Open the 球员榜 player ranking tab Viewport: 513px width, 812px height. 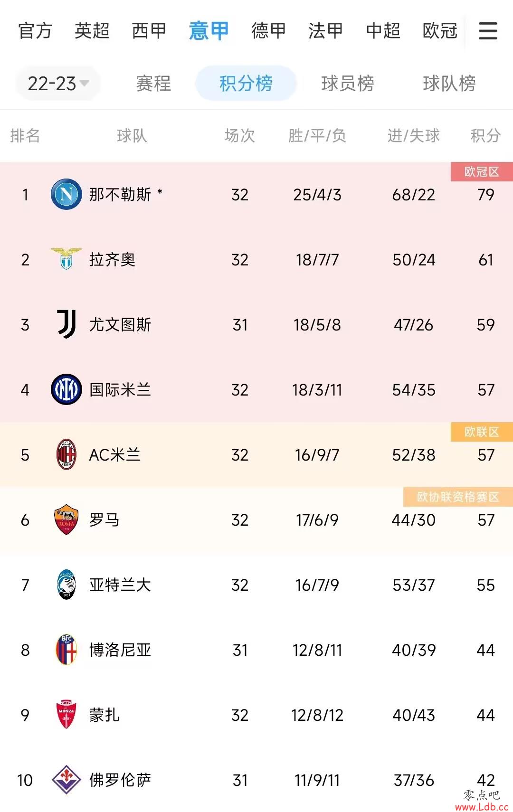click(348, 84)
